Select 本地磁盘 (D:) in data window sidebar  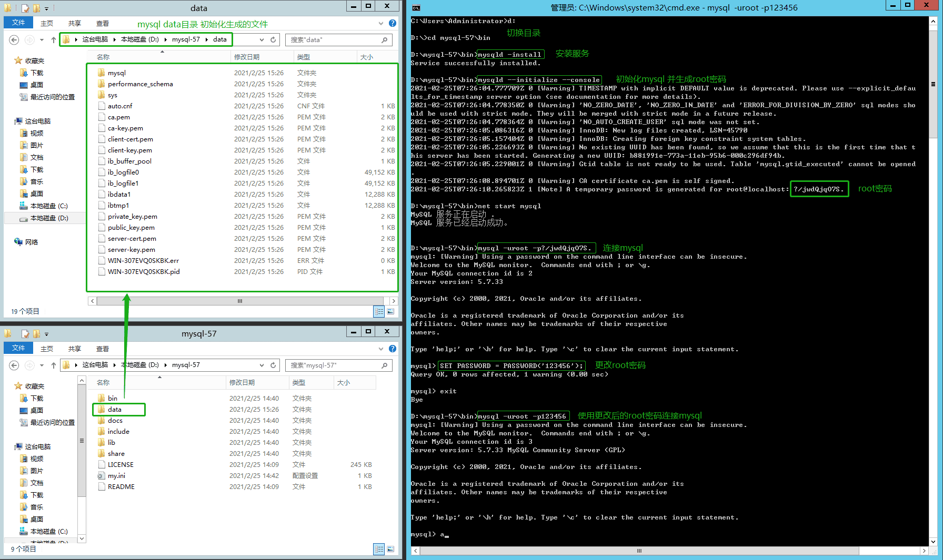44,218
